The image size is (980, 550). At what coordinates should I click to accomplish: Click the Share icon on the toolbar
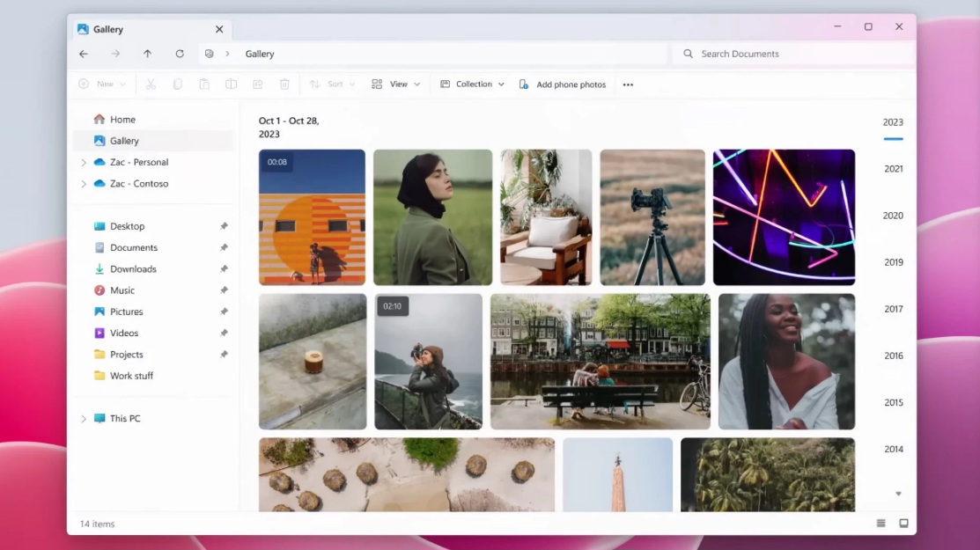[x=257, y=84]
